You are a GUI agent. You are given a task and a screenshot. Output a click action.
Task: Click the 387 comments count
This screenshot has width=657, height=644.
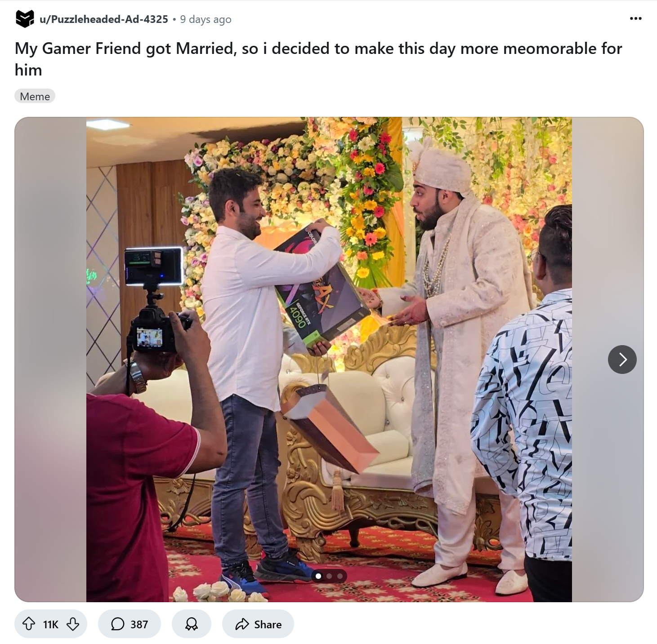tap(139, 624)
